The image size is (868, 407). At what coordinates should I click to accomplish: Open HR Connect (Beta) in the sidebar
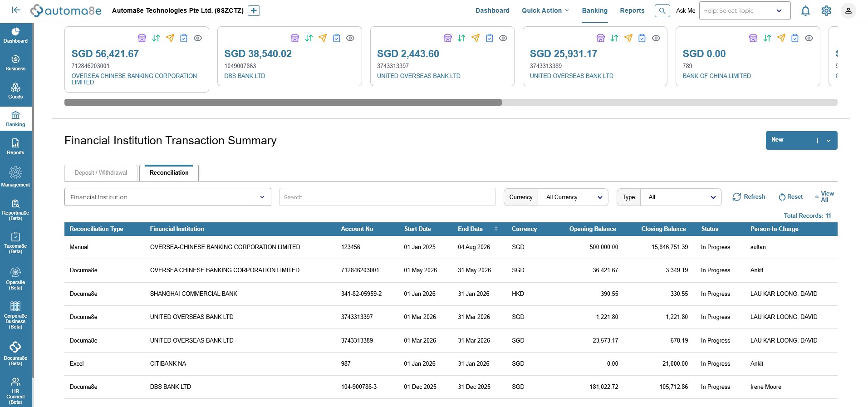tap(15, 391)
